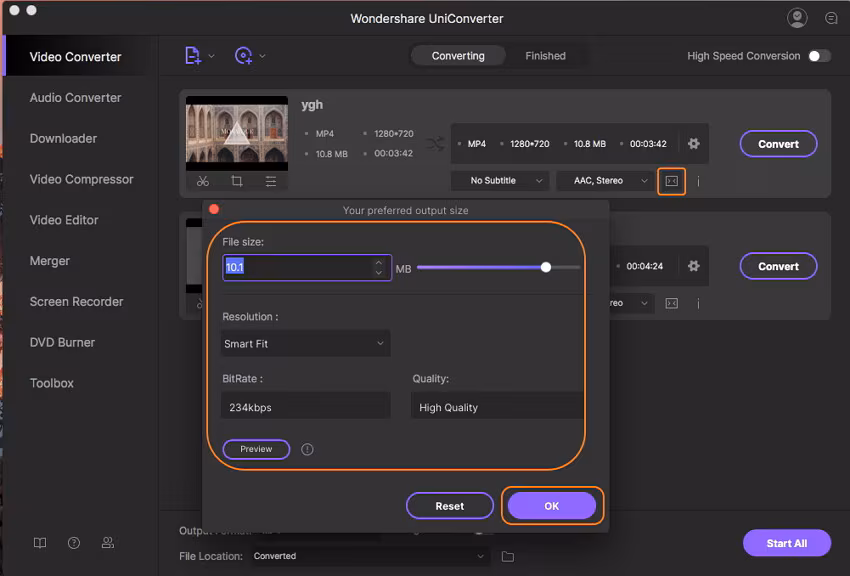The height and width of the screenshot is (576, 850).
Task: Click the info icon next to Preview
Action: [307, 449]
